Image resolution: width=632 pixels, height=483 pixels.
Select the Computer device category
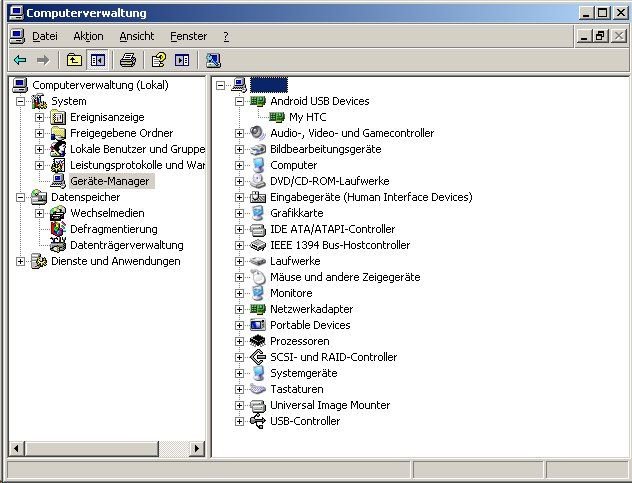[x=293, y=165]
